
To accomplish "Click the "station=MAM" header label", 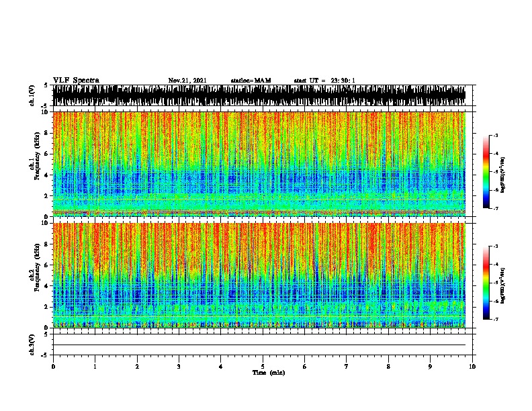I will coord(251,81).
